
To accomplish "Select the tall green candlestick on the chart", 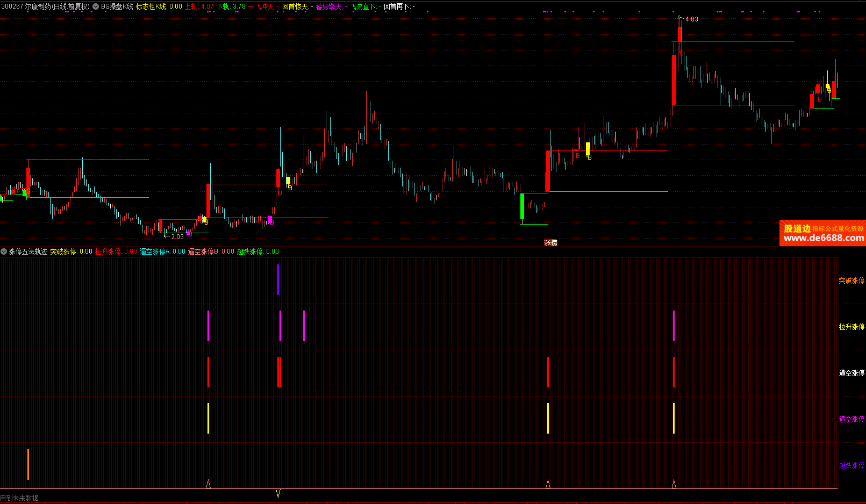I will [x=522, y=206].
